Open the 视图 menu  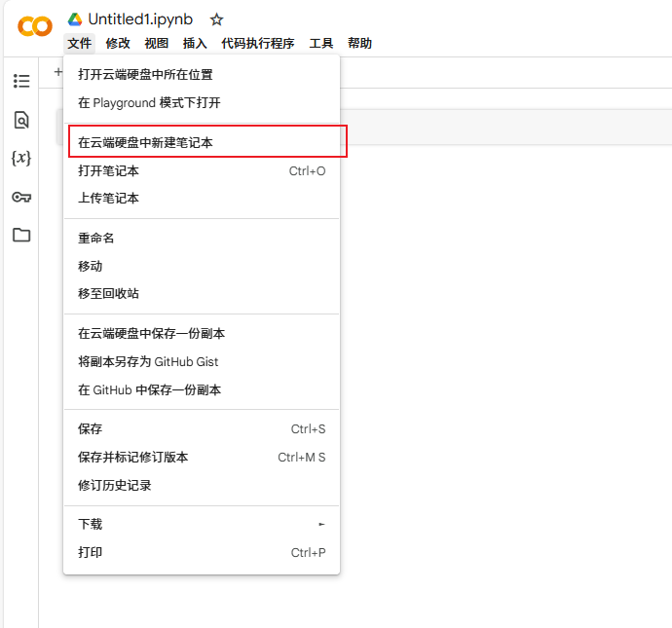(157, 43)
